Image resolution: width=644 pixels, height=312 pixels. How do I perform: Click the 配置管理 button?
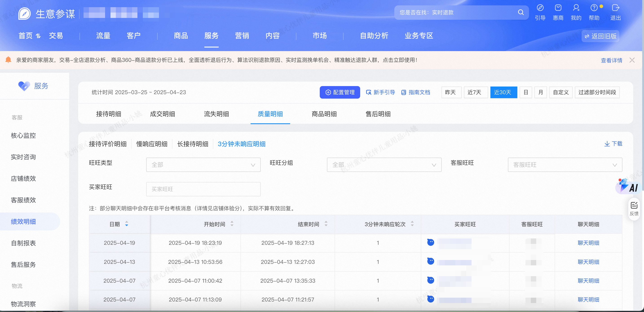(340, 92)
